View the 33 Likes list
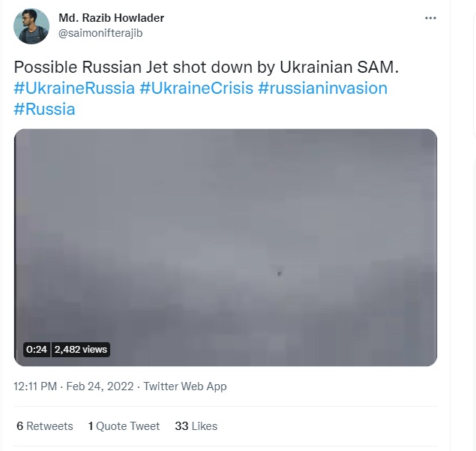 (x=196, y=425)
